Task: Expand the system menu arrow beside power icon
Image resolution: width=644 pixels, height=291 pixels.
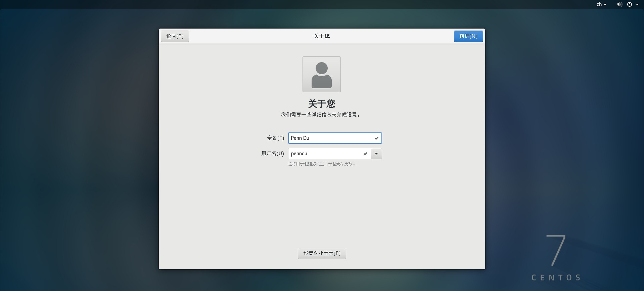Action: click(x=637, y=4)
